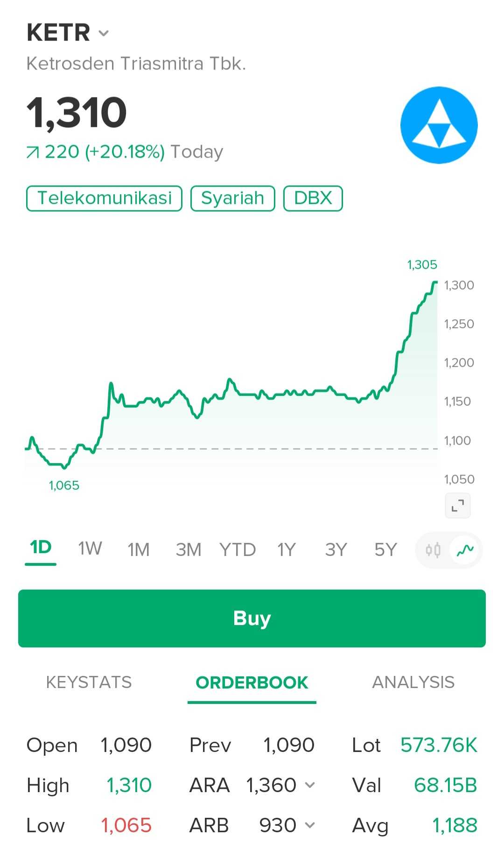Select the 1M chart range
504x850 pixels.
click(139, 549)
